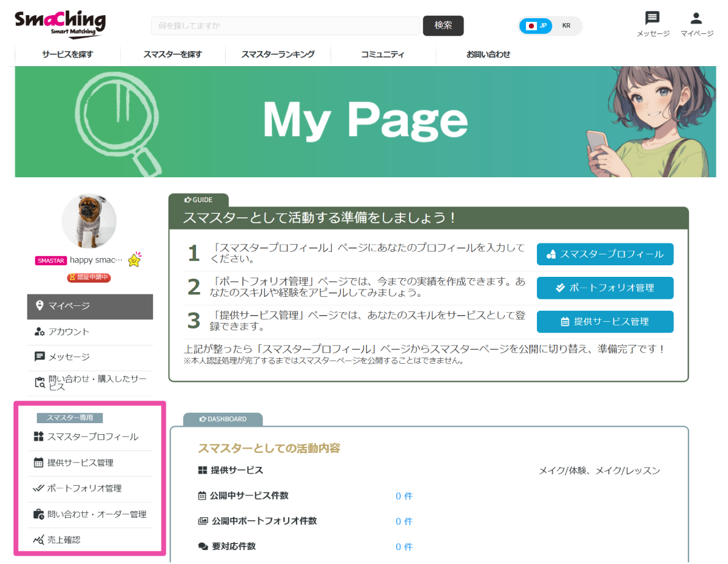This screenshot has height=564, width=728.
Task: Navigate to the コミュニティ menu item
Action: (383, 54)
